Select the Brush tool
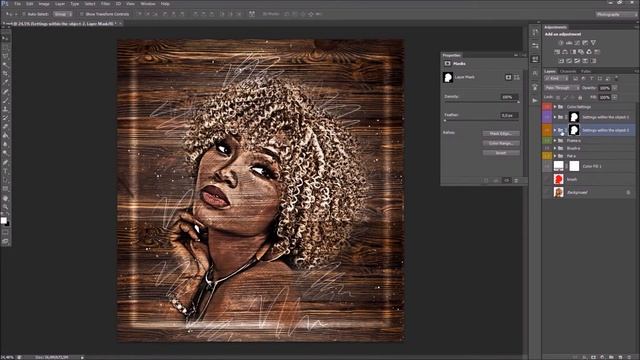This screenshot has width=640, height=360. pos(5,100)
